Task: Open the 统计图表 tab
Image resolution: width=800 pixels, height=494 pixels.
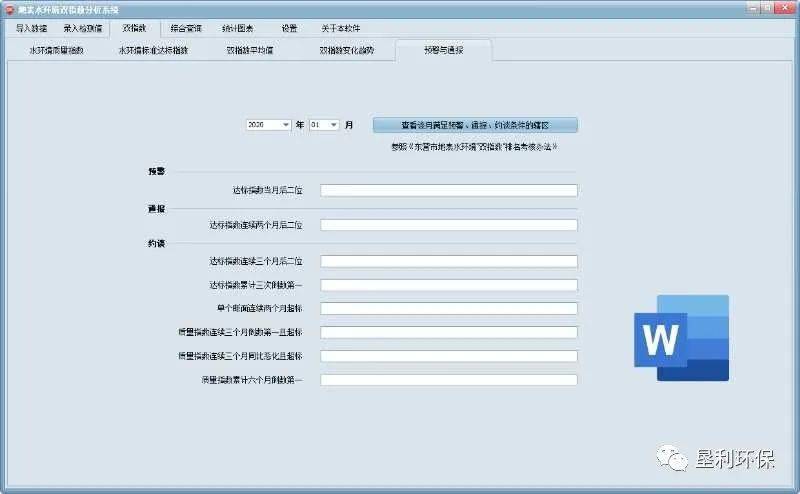Action: click(238, 29)
